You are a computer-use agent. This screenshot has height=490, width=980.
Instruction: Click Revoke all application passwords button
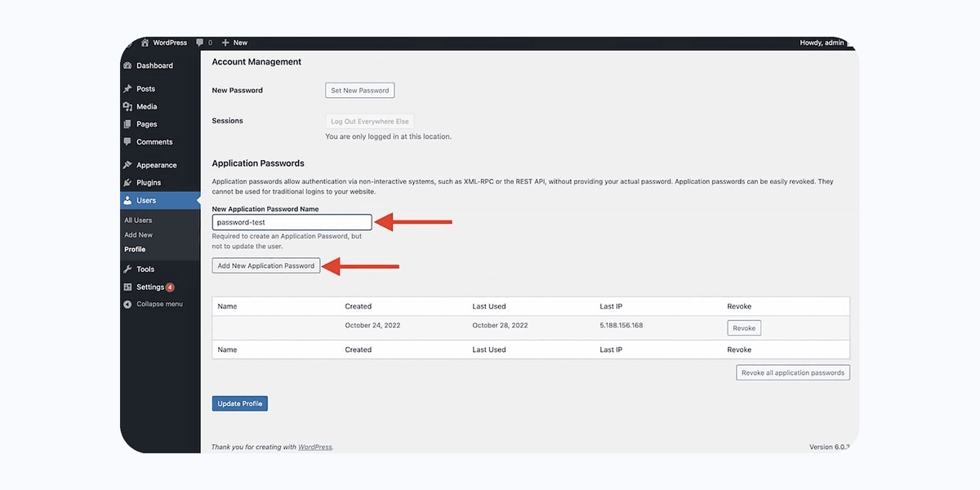point(793,372)
